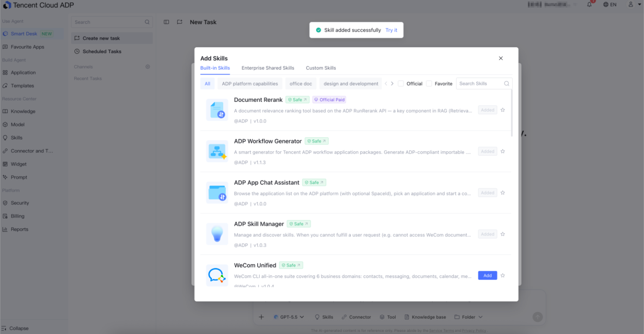Click the send arrow button
This screenshot has height=334, width=644.
(x=538, y=317)
